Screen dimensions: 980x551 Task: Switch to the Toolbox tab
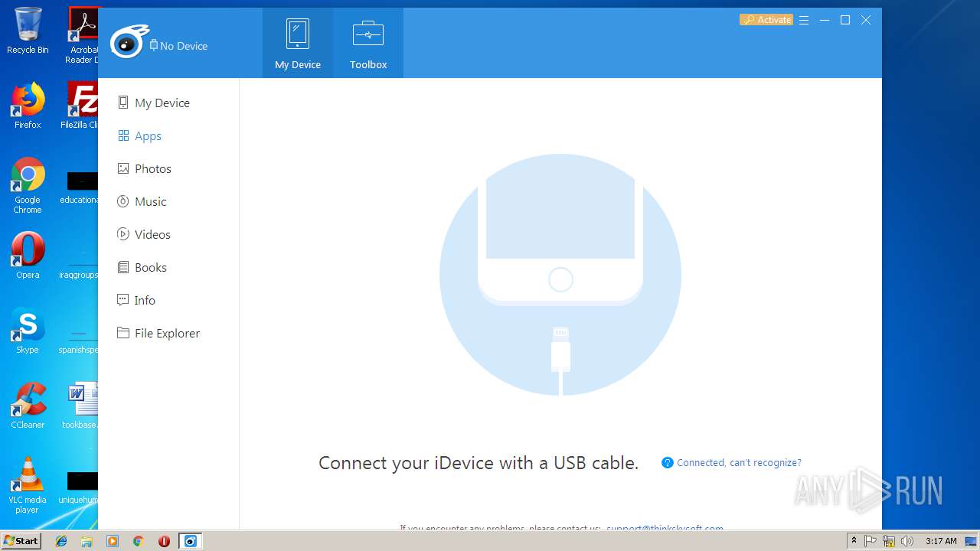click(x=368, y=44)
